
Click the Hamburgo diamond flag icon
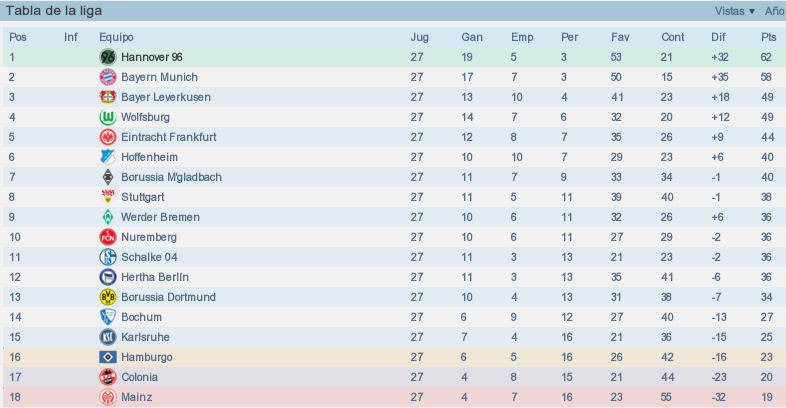[108, 357]
